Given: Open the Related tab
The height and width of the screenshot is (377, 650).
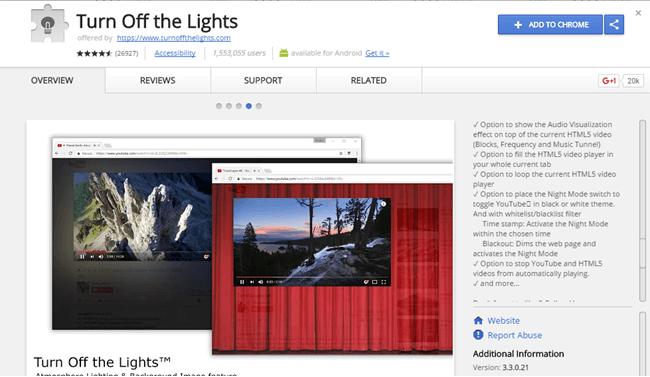Looking at the screenshot, I should point(369,80).
